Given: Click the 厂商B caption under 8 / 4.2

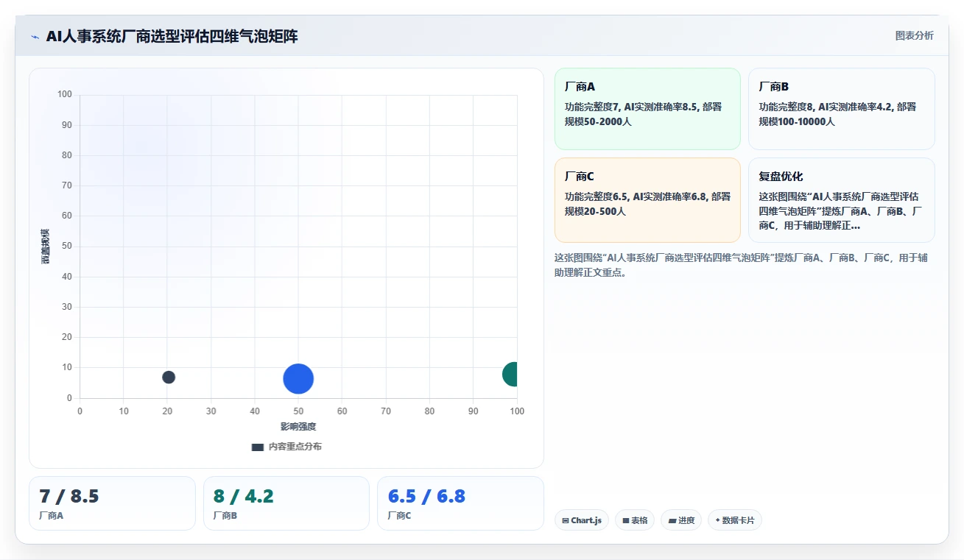Looking at the screenshot, I should pyautogui.click(x=225, y=516).
